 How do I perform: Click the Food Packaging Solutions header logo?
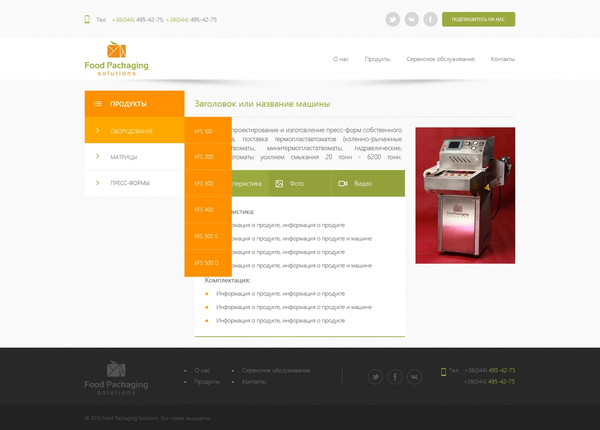coord(116,59)
